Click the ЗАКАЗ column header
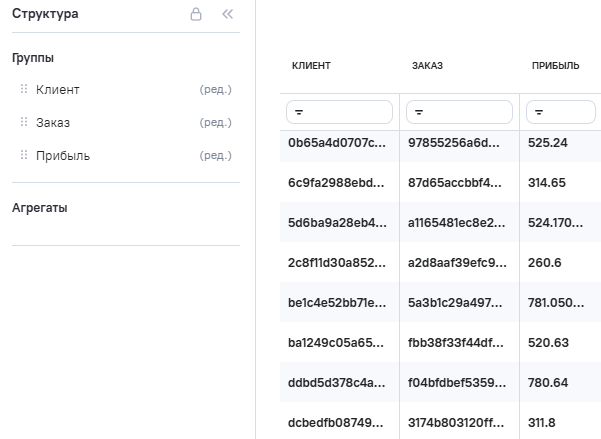Screen dimensions: 601x439 [x=427, y=66]
